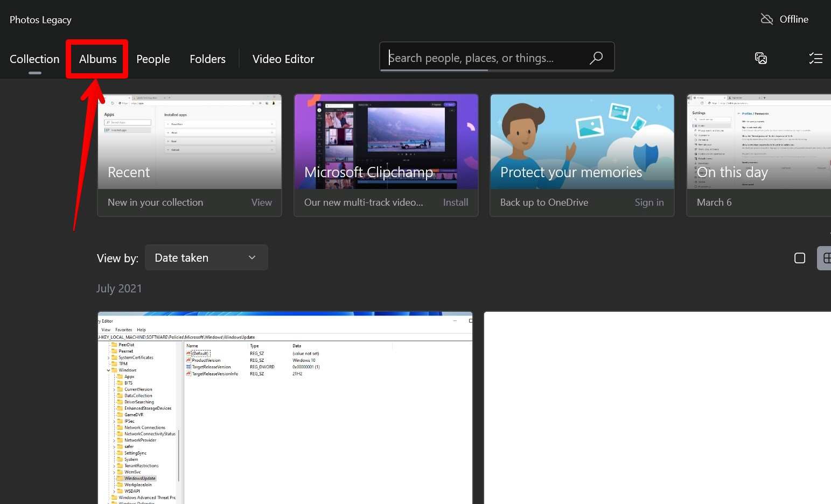Screen dimensions: 831x504
Task: Open the Albums tab
Action: tap(97, 59)
